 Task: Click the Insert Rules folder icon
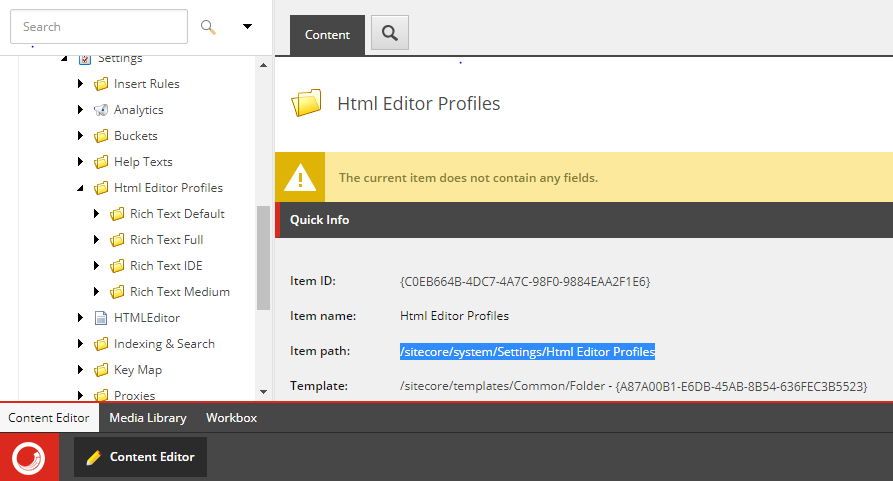coord(101,84)
